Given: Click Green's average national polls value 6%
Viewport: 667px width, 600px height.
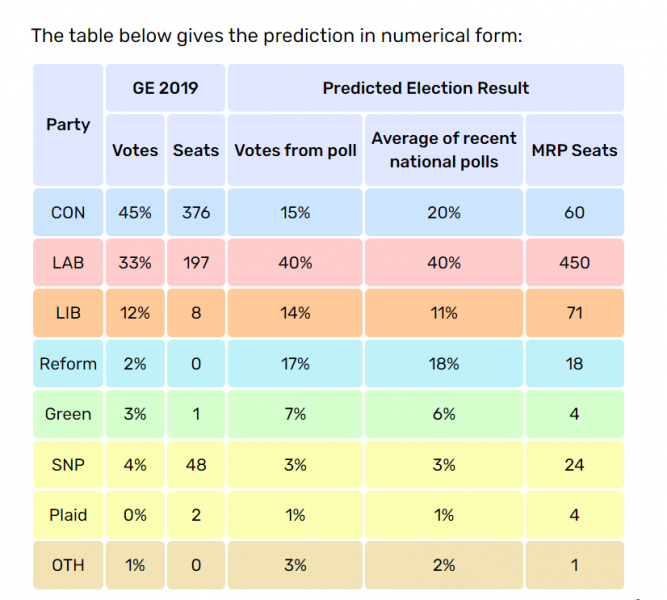Looking at the screenshot, I should tap(444, 414).
